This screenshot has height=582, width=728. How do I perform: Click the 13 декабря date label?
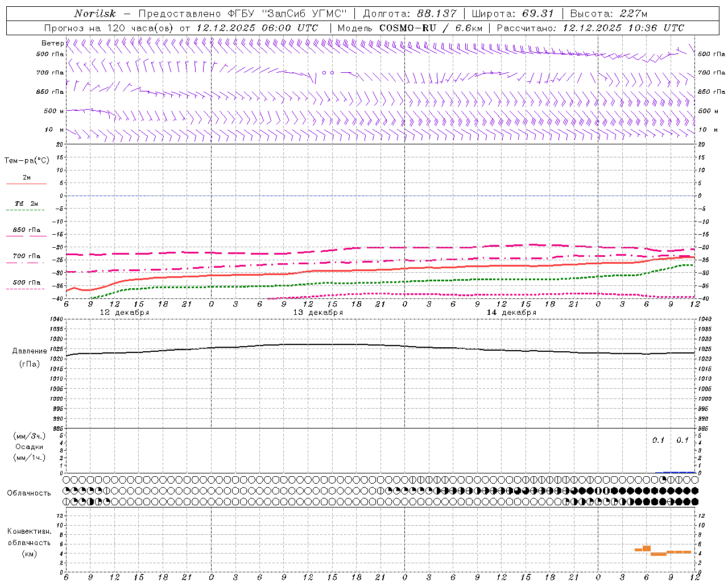tap(318, 313)
